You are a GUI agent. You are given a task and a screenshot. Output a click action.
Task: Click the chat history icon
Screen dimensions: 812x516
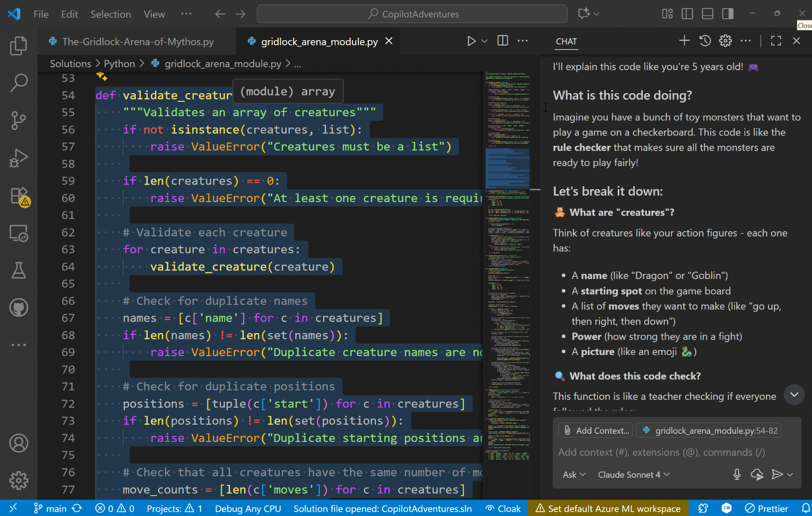705,41
